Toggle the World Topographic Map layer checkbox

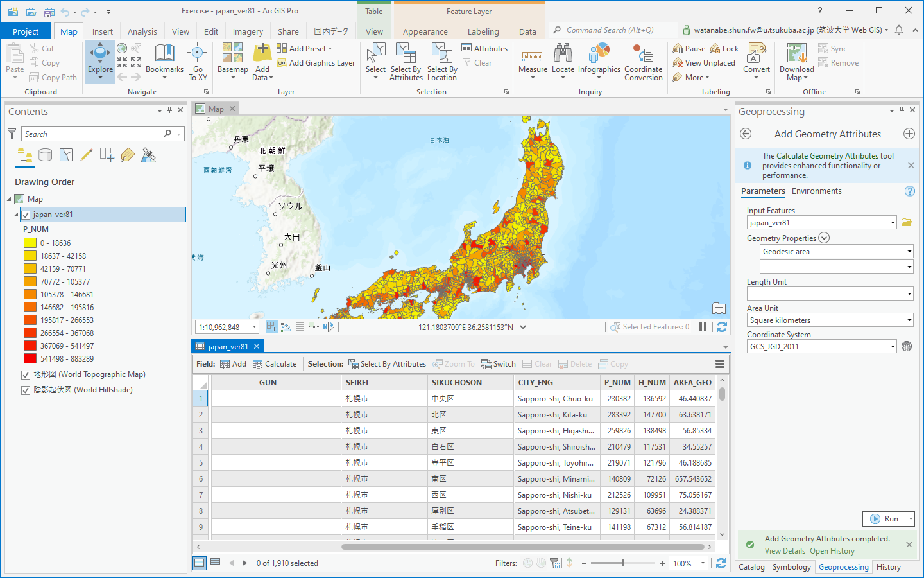26,374
